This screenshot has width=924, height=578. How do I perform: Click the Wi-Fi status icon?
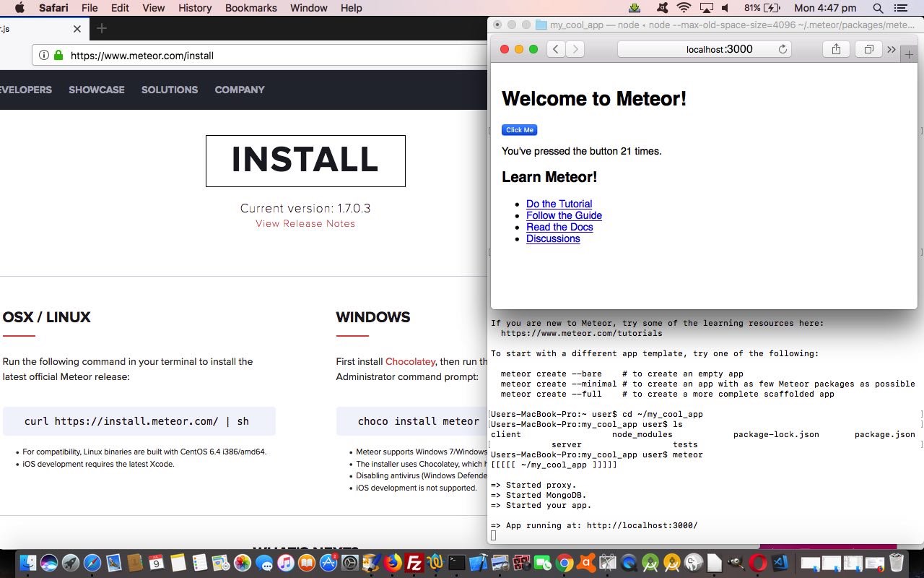[684, 8]
